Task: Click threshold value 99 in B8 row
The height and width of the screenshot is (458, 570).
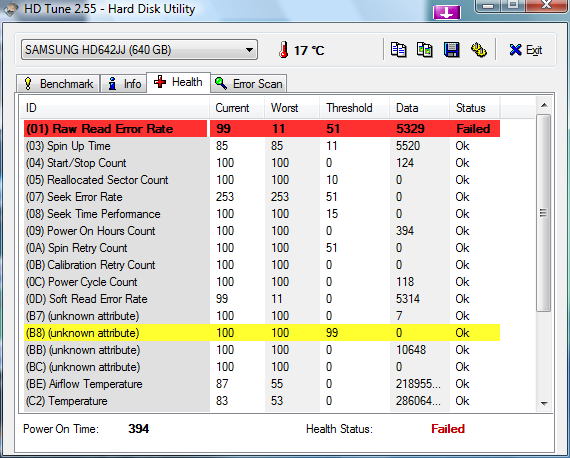Action: (x=332, y=333)
